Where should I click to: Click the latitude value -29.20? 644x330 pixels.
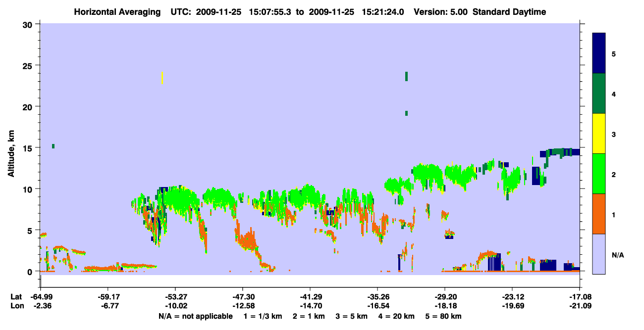coord(445,297)
